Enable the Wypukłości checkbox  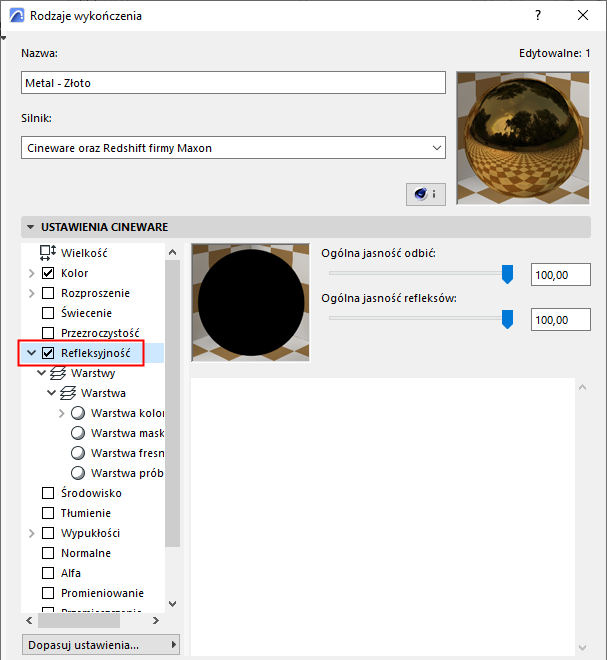[48, 533]
